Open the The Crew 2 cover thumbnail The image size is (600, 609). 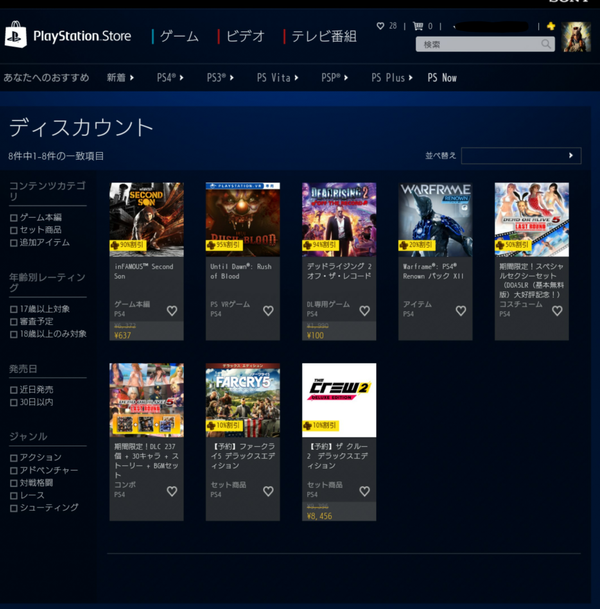tap(339, 400)
